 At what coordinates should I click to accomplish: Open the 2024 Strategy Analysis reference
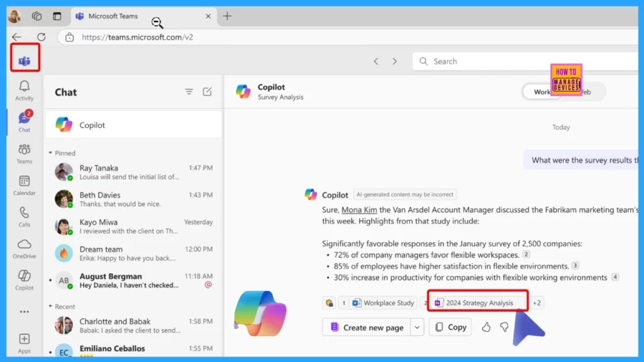(478, 303)
